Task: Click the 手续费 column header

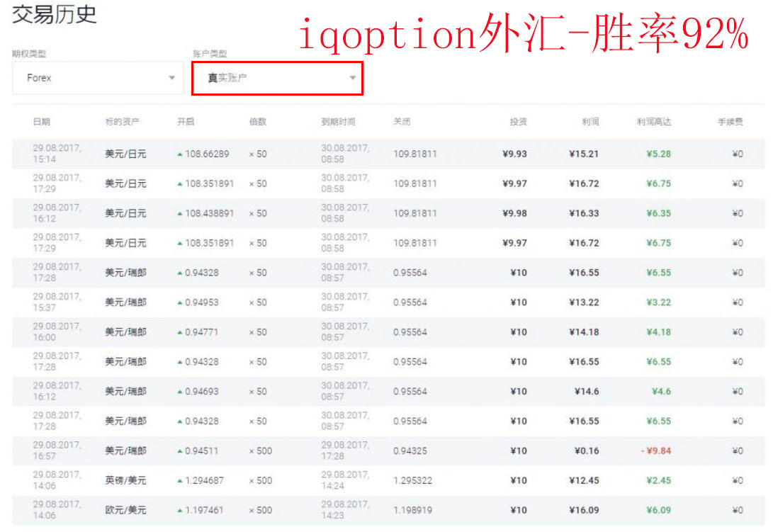Action: (x=730, y=122)
